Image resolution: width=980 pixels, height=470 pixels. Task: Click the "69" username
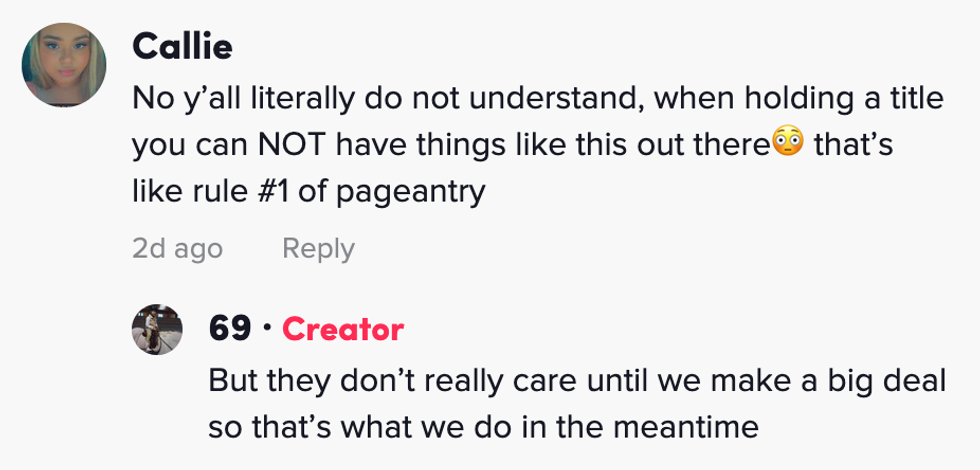click(x=230, y=328)
